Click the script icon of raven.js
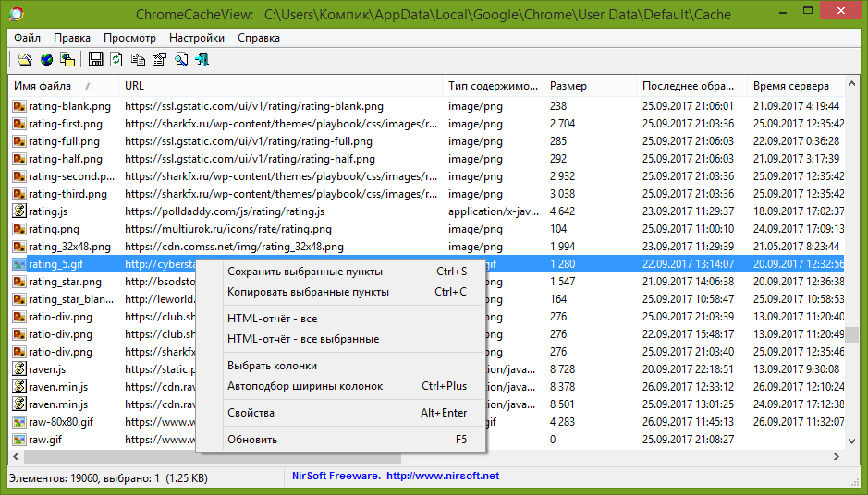Screen dimensions: 868x495 (x=19, y=368)
